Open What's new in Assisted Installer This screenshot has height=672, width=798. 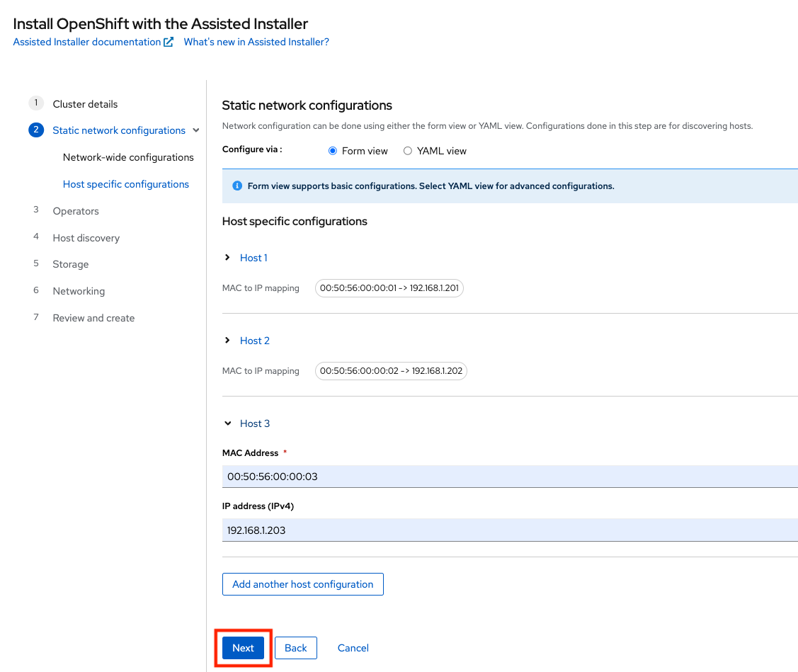pyautogui.click(x=255, y=41)
